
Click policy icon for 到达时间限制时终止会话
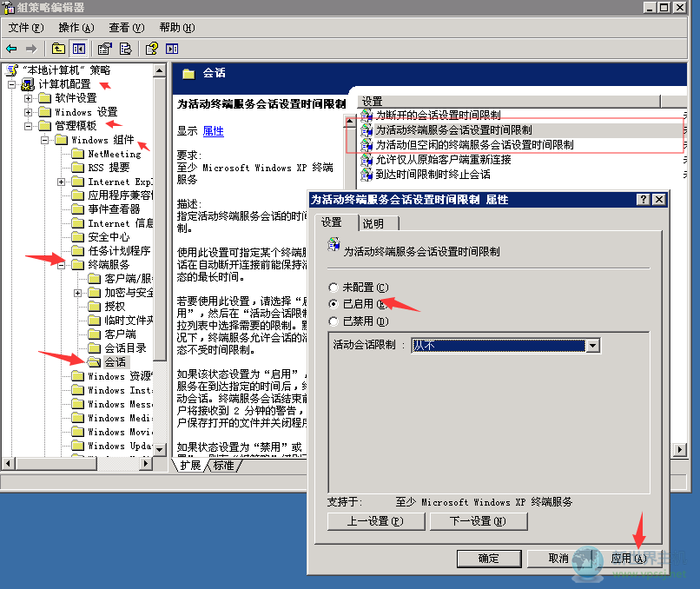pos(367,174)
